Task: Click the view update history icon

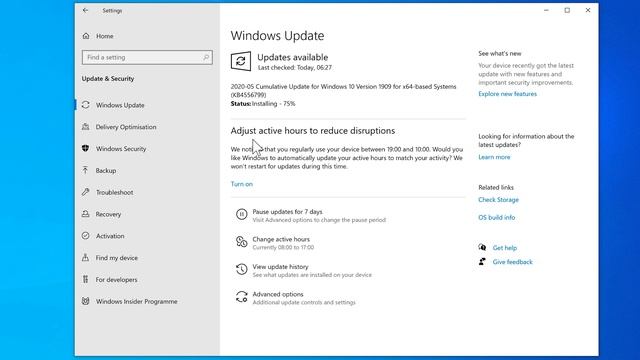Action: (x=242, y=269)
